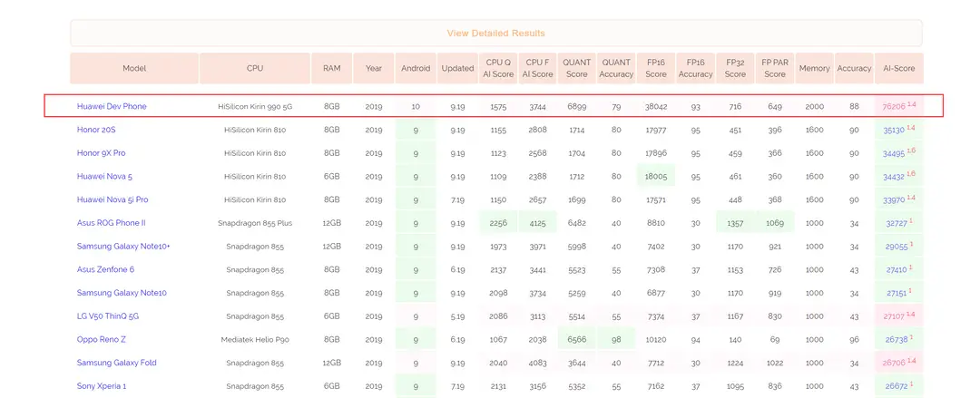Open the Huawei Nova 5 link

104,177
